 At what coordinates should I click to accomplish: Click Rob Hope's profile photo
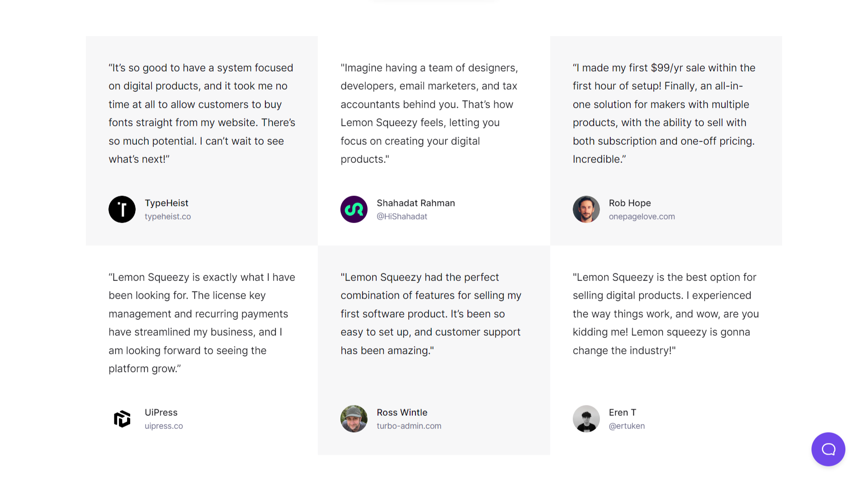(x=586, y=209)
